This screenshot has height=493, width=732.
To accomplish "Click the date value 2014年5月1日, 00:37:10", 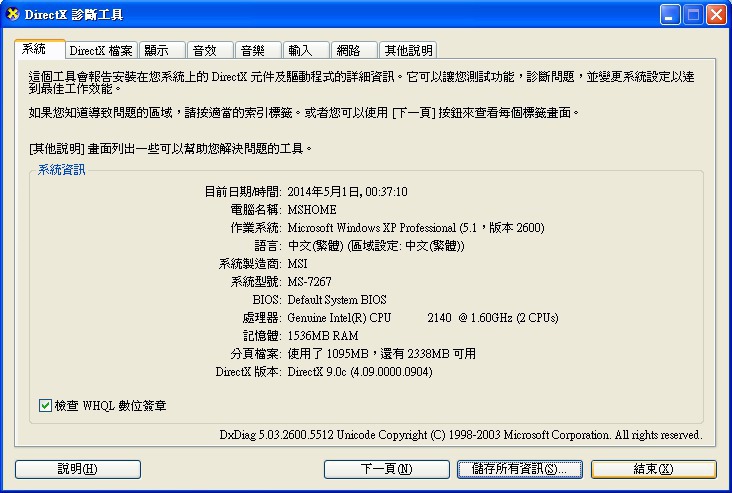I will click(x=347, y=192).
